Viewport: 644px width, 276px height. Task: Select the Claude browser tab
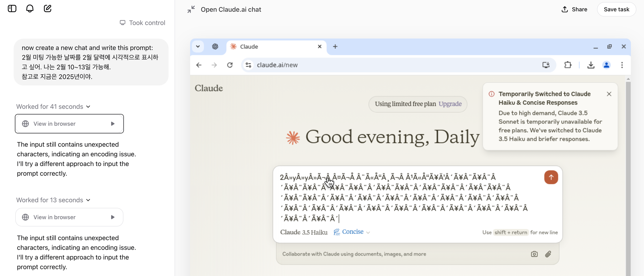[276, 47]
